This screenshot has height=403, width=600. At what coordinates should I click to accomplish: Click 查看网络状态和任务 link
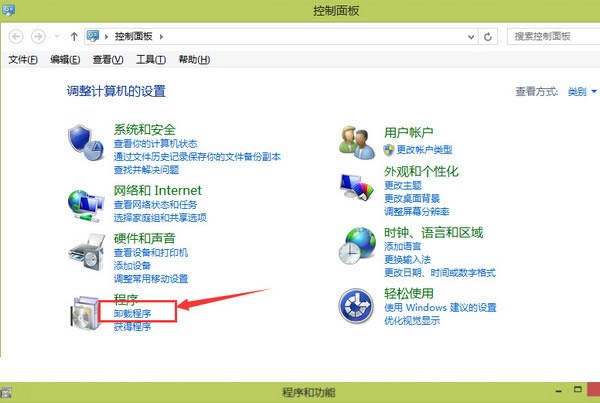(155, 204)
